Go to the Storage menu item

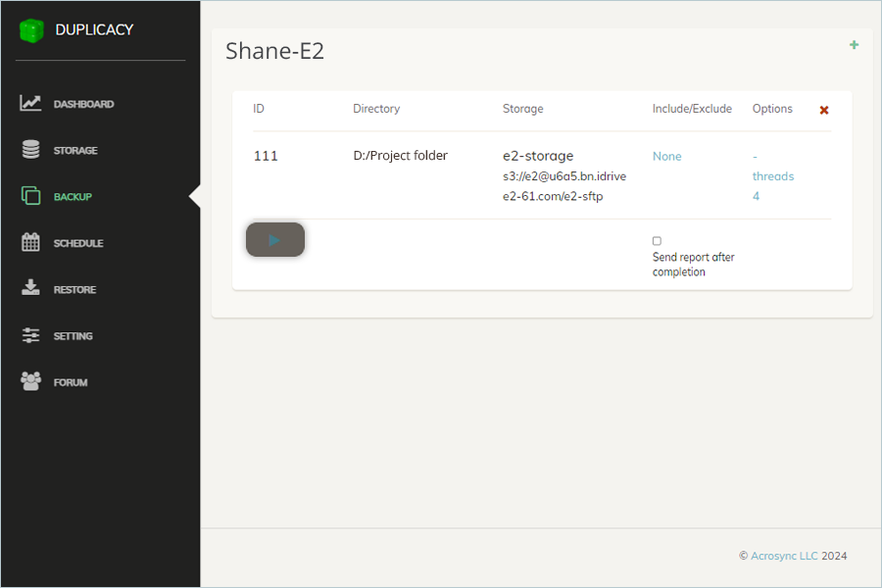(75, 150)
